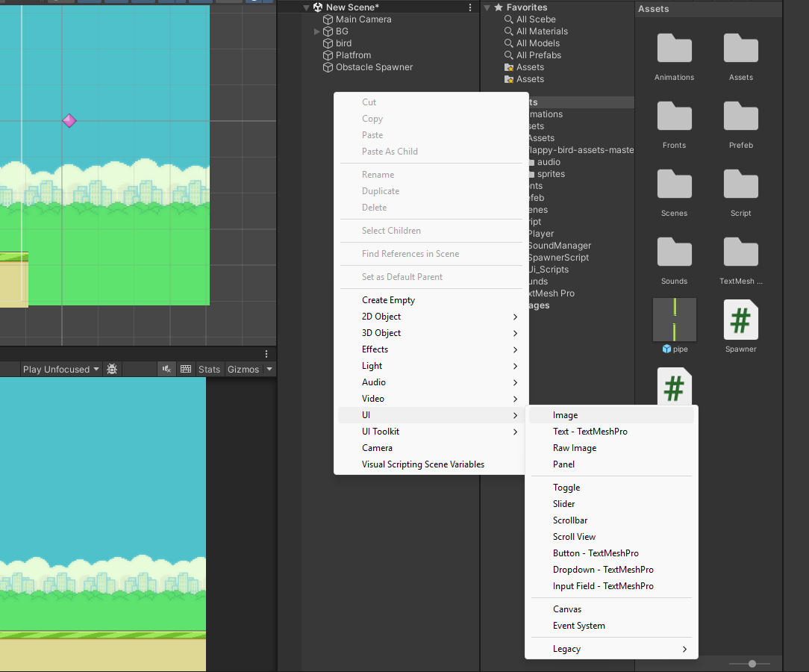This screenshot has width=809, height=672.
Task: Choose Create Empty from the context menu
Action: tap(431, 300)
